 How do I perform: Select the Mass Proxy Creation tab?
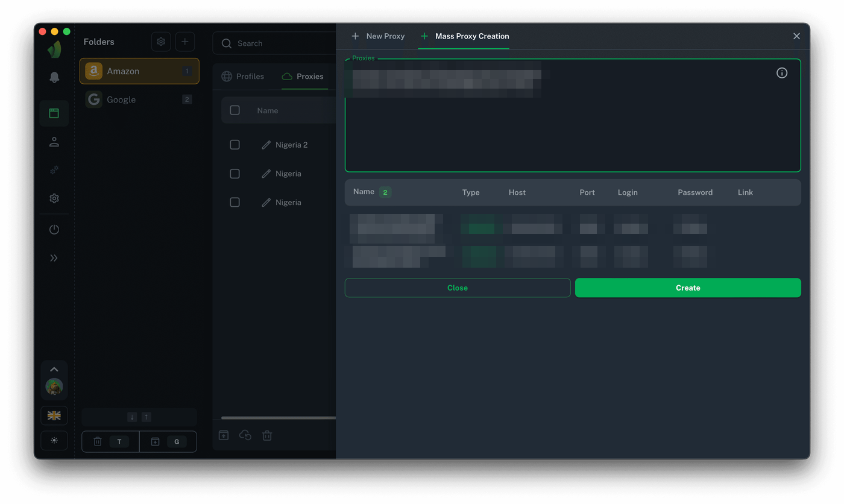465,36
